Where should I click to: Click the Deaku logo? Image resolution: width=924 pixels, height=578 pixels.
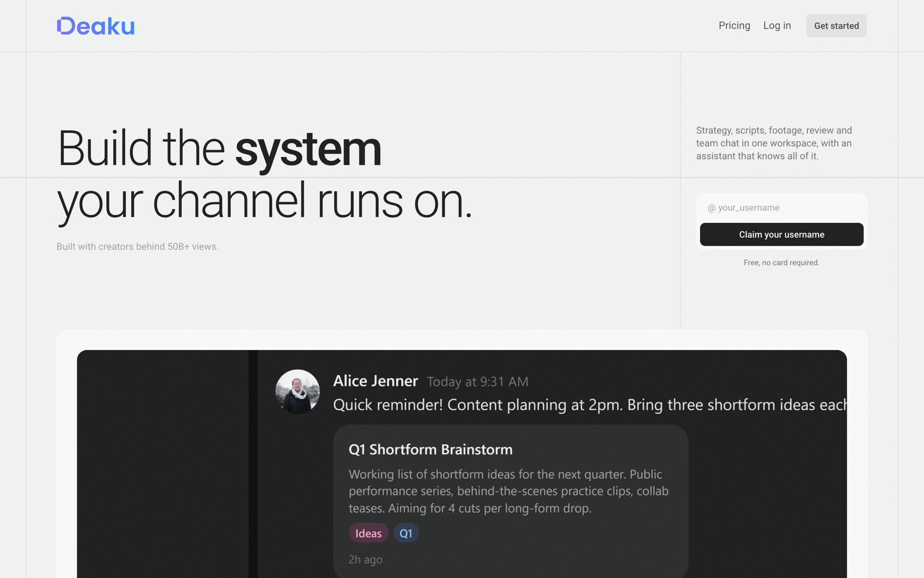tap(96, 26)
